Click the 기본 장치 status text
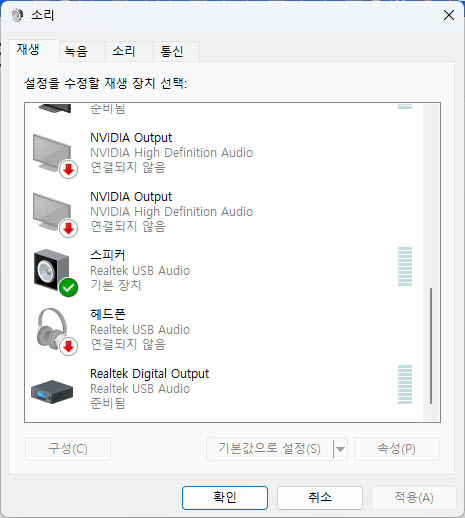Image resolution: width=465 pixels, height=518 pixels. coord(116,285)
